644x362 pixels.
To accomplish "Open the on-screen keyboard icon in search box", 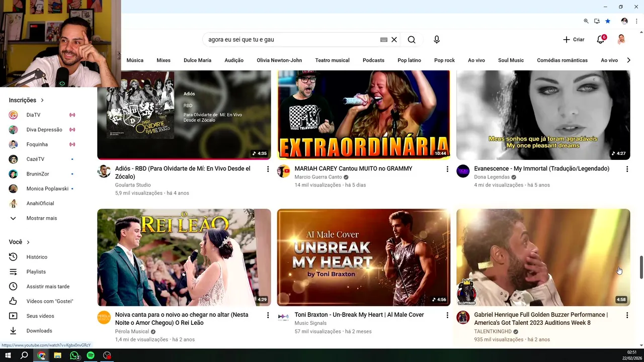I will [384, 40].
